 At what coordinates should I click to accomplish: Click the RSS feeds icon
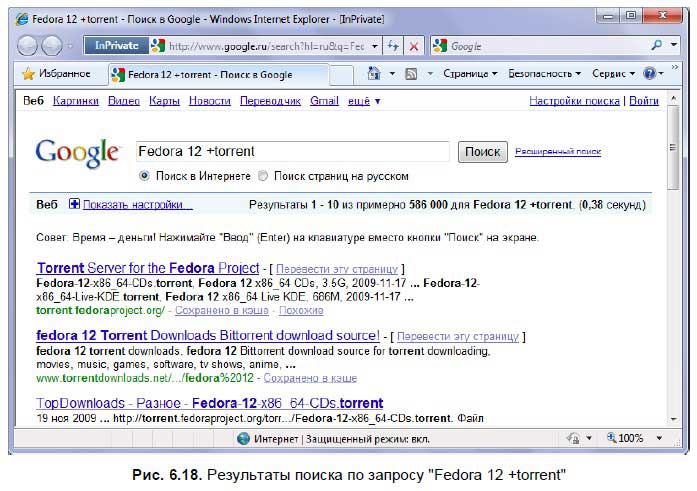[410, 74]
